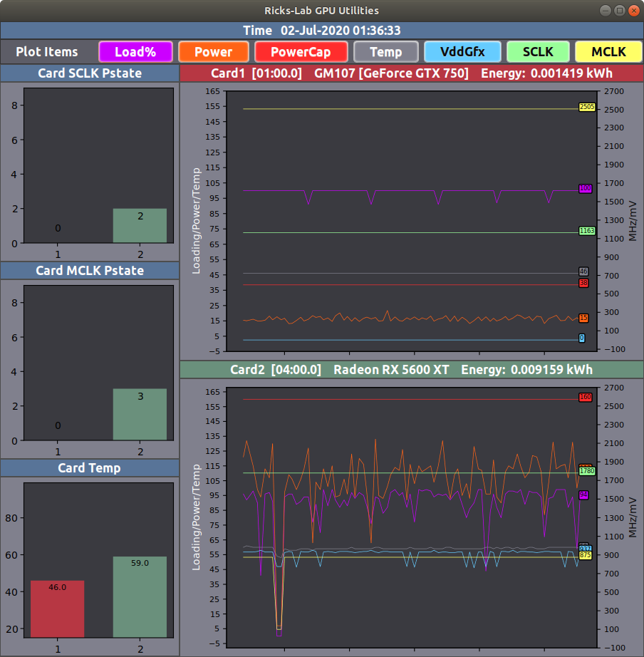Minimize the Ricks-Lab GPU Utilities window
This screenshot has height=657, width=644.
(x=605, y=11)
